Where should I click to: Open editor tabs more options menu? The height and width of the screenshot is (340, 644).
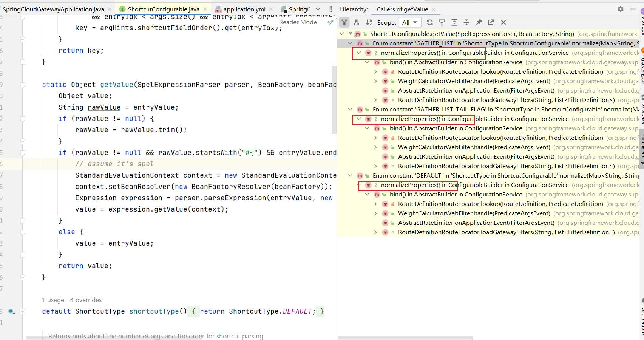coord(331,9)
